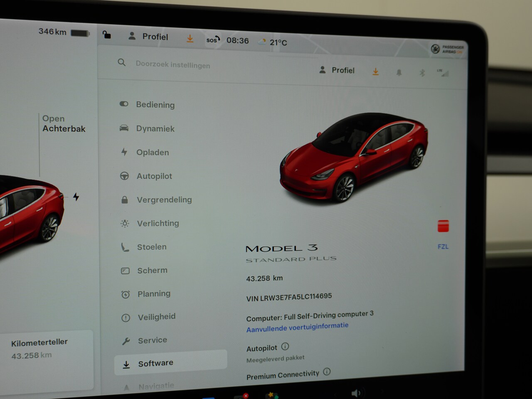
Task: Tap the Premium Connectivity info icon
Action: point(327,372)
